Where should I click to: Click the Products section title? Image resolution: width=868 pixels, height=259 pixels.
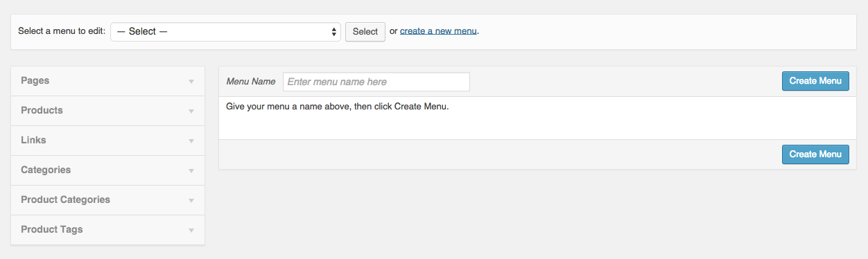42,111
